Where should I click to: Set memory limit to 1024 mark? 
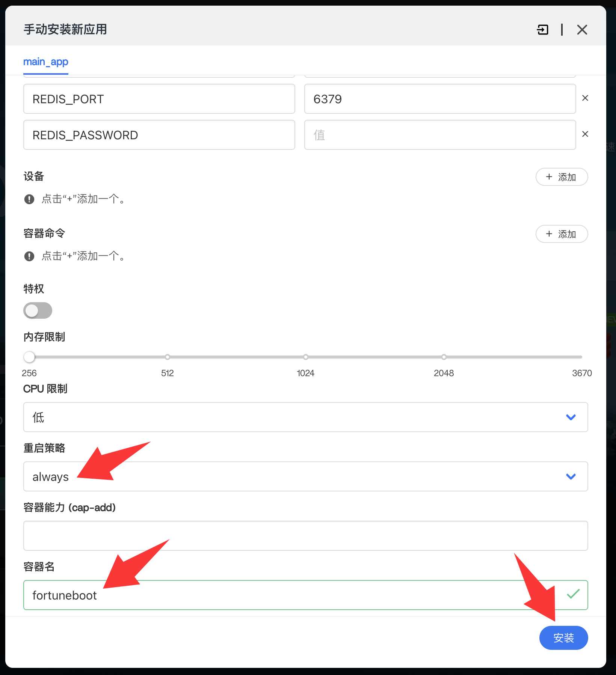(306, 357)
